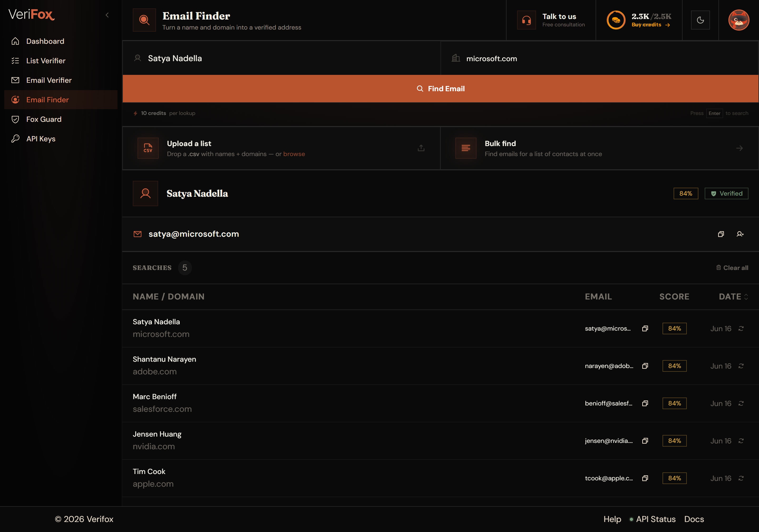Open Help link in footer
Image resolution: width=759 pixels, height=532 pixels.
[612, 519]
